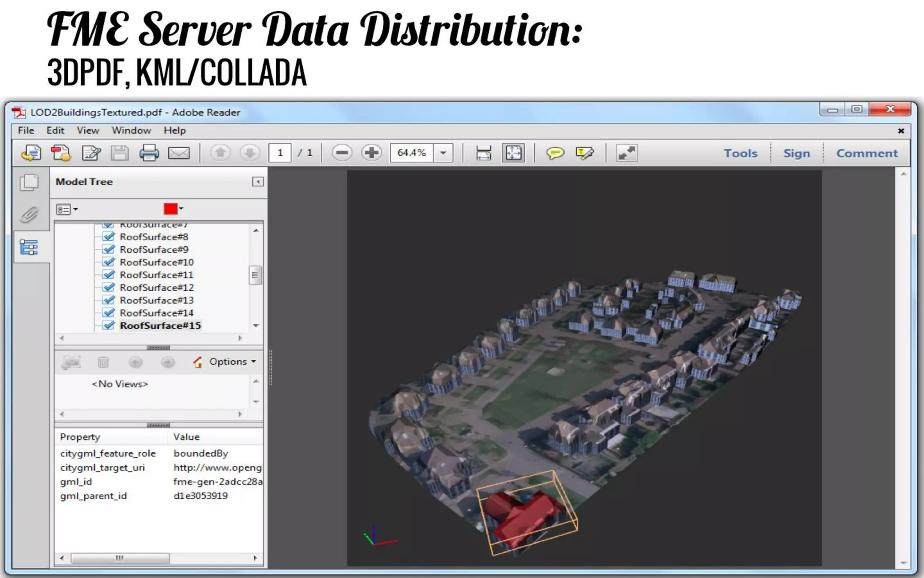Collapse the Model Tree panel arrow
This screenshot has width=924, height=578.
click(x=258, y=182)
